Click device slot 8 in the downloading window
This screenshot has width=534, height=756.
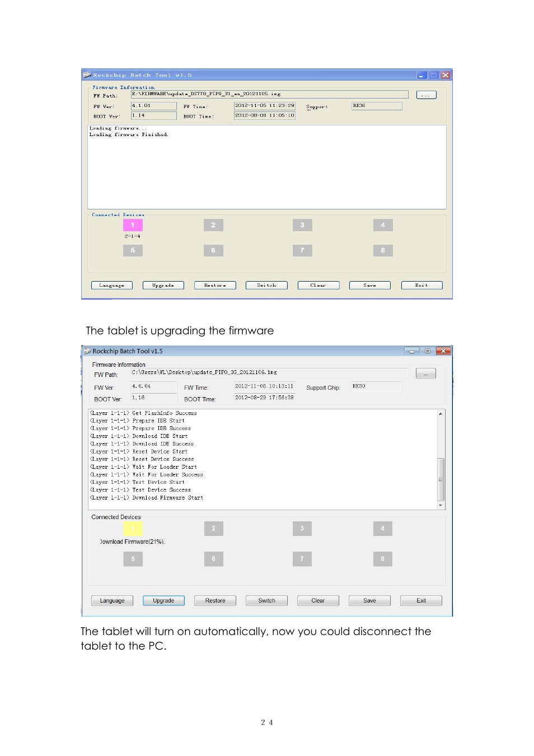point(383,559)
